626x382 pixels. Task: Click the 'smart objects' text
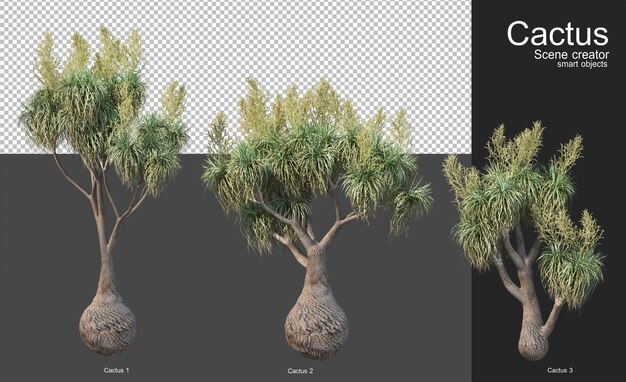pos(582,64)
